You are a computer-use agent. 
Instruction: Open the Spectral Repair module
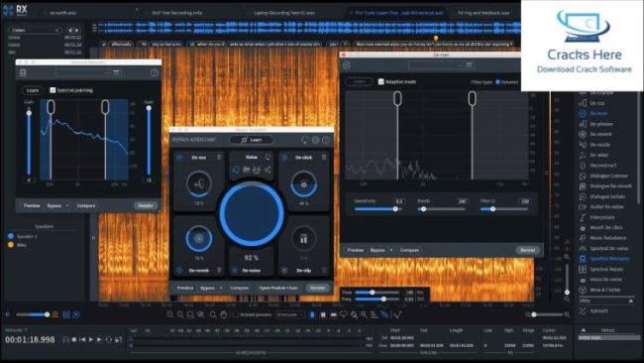[600, 269]
